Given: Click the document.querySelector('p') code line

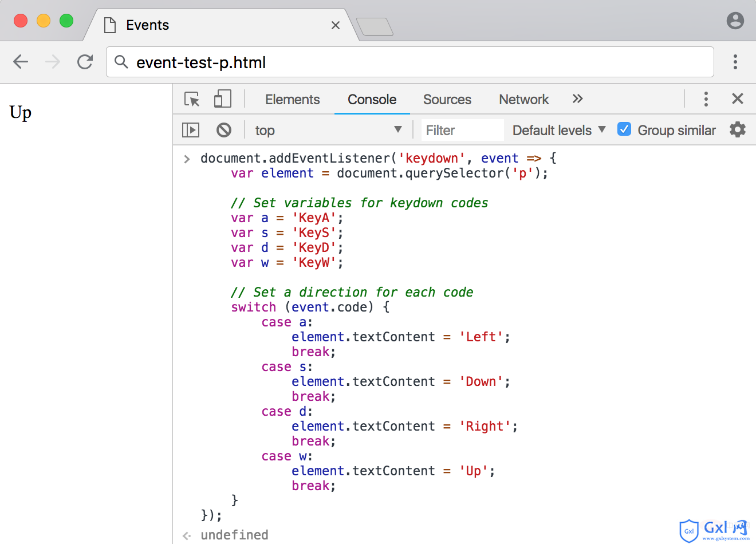Looking at the screenshot, I should click(389, 173).
